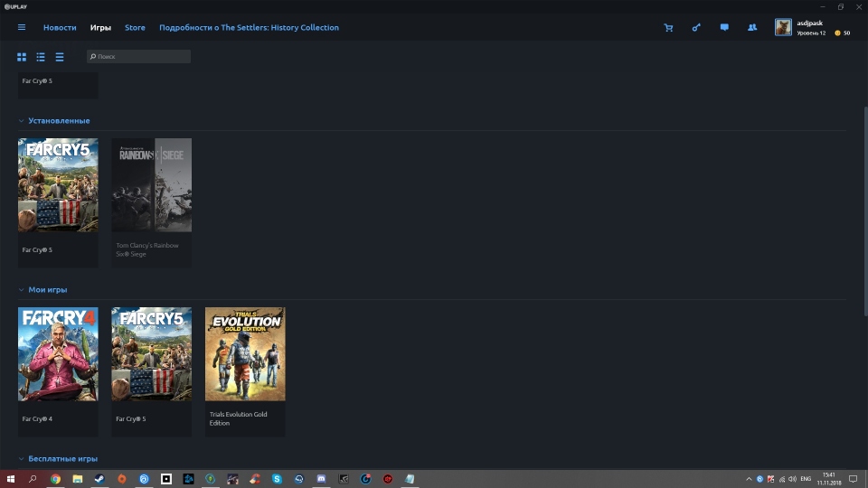Image resolution: width=868 pixels, height=488 pixels.
Task: Click the asdjpask username
Action: [810, 23]
